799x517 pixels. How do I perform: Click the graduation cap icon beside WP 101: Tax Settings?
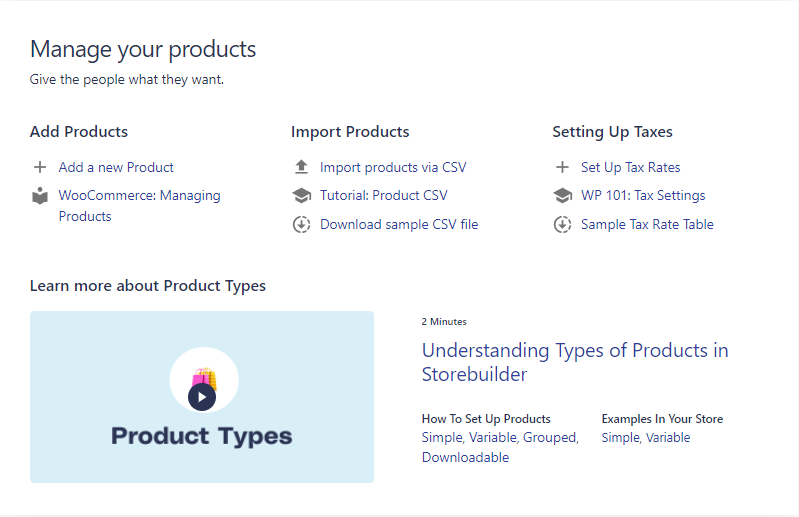pos(563,196)
